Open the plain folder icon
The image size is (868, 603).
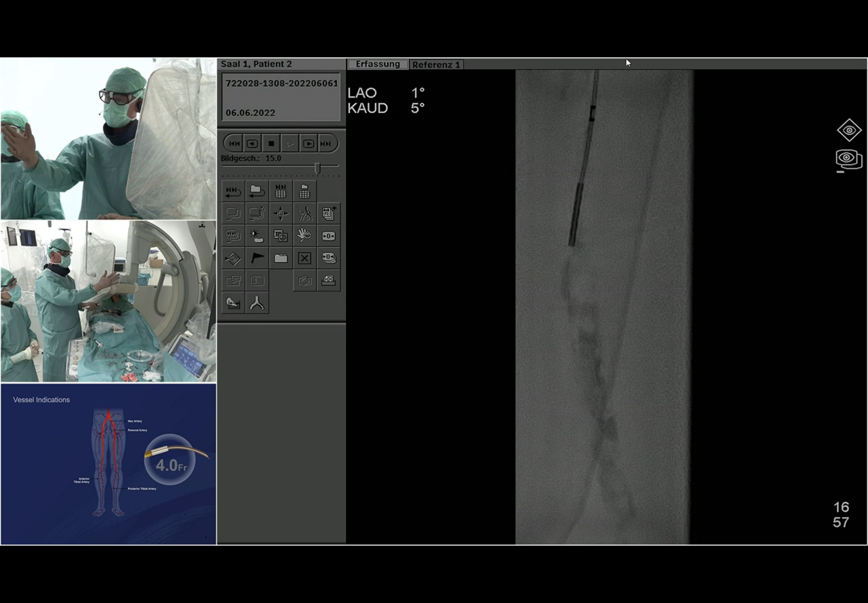[x=281, y=258]
